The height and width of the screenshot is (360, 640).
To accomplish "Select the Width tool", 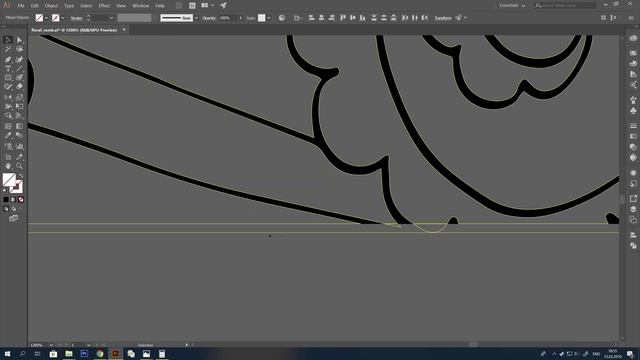I will click(x=8, y=106).
